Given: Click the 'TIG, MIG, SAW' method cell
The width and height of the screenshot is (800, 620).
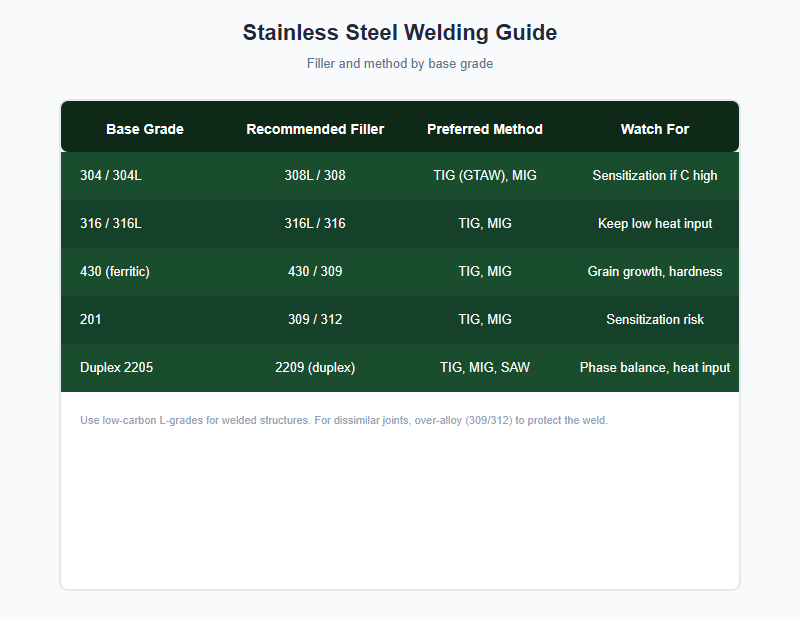Looking at the screenshot, I should click(x=485, y=367).
